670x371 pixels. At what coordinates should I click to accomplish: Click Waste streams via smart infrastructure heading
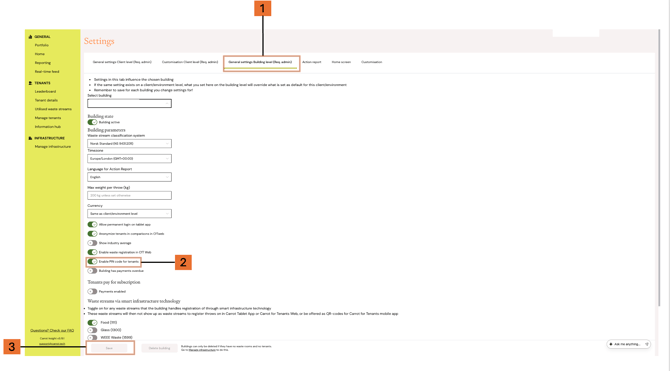[x=134, y=301]
